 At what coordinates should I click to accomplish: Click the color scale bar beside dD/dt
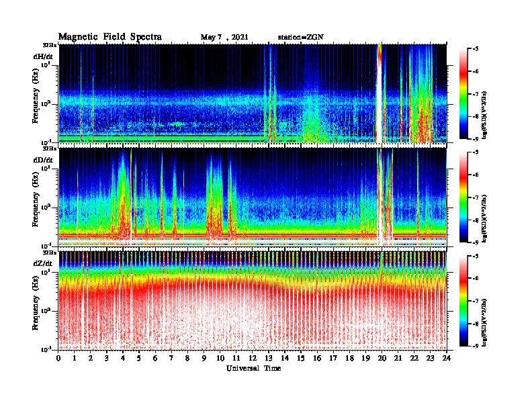click(463, 197)
